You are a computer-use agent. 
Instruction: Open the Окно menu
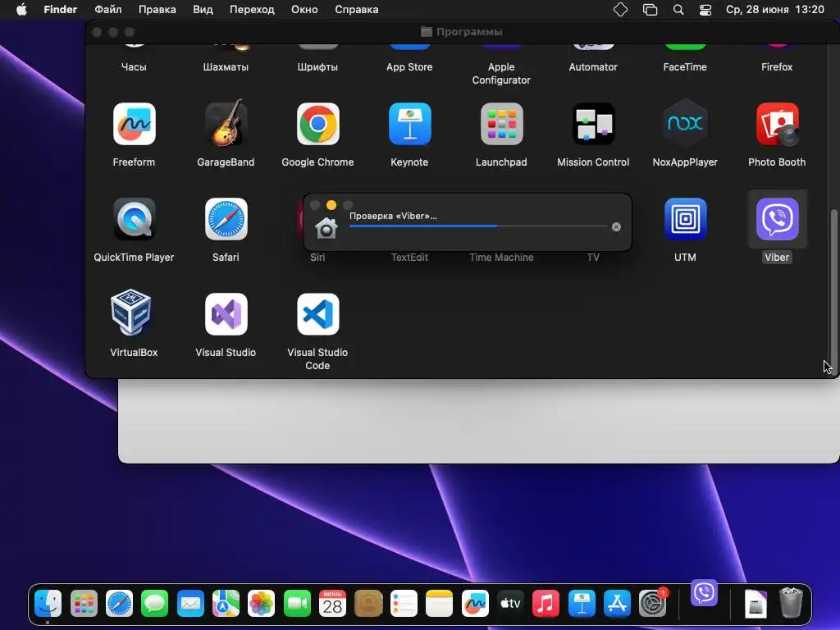pyautogui.click(x=304, y=10)
